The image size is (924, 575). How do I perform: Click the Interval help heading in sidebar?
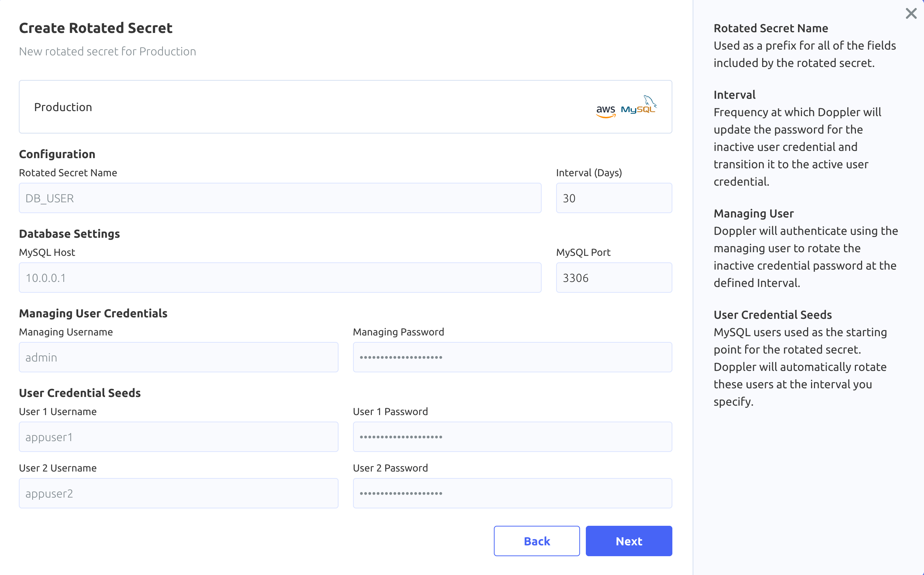click(734, 95)
